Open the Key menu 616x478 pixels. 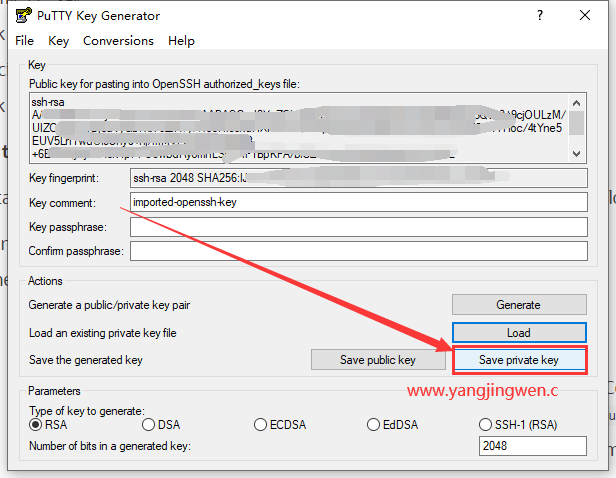[x=59, y=40]
